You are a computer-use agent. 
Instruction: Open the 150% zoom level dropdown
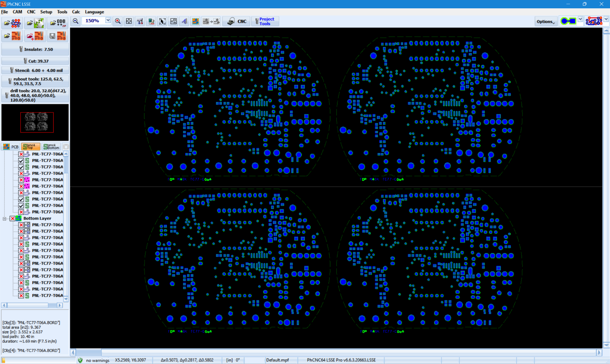click(x=108, y=21)
